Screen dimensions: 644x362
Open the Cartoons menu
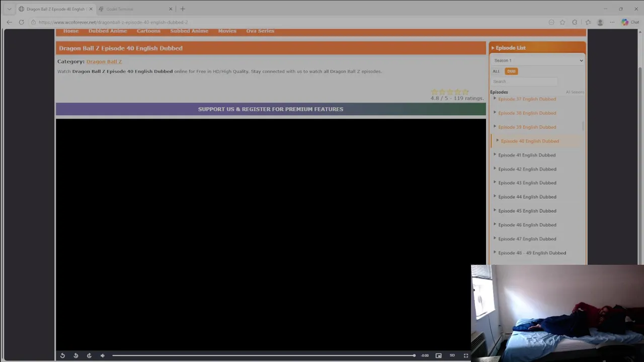tap(148, 31)
